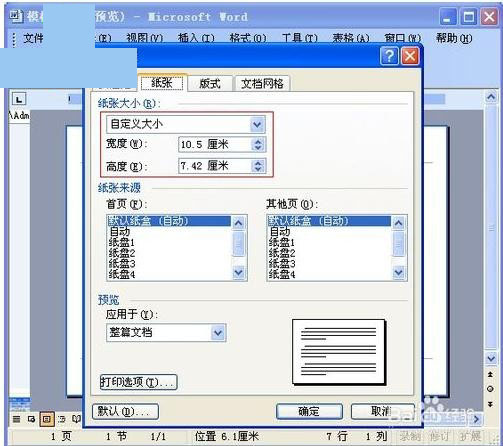Close the page setup dialog with red X
Image resolution: width=503 pixels, height=446 pixels.
[x=410, y=56]
